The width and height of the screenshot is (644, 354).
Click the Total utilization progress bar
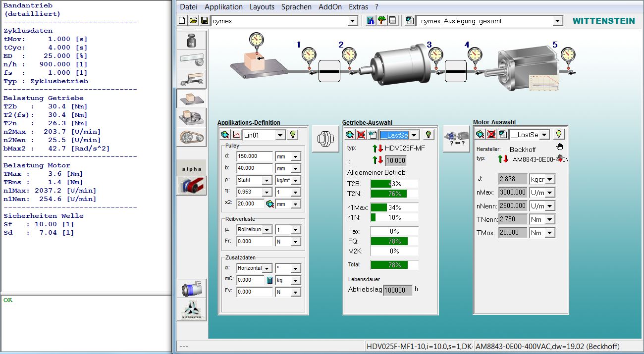[394, 265]
